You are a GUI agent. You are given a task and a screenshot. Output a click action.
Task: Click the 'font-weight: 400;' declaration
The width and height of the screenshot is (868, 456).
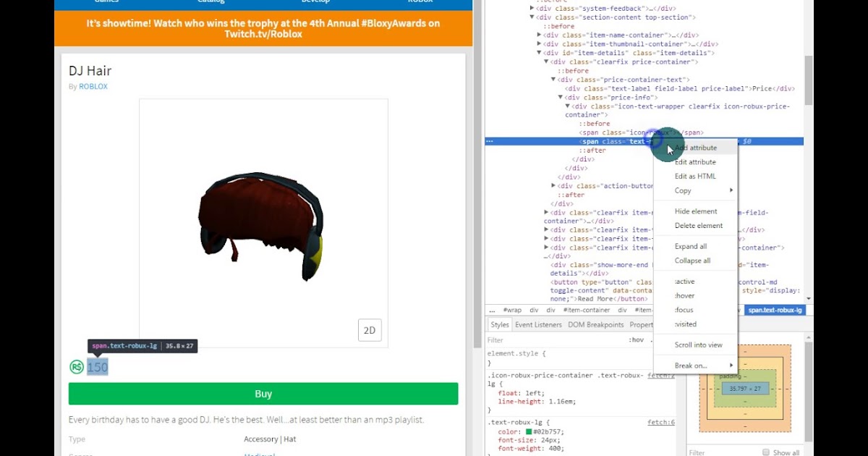(x=531, y=449)
